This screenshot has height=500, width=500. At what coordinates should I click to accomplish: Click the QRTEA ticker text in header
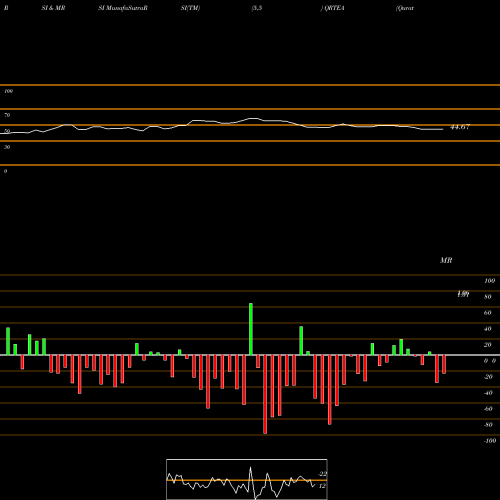point(334,8)
